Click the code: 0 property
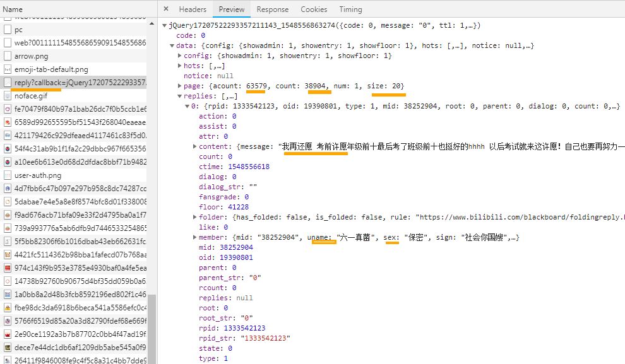This screenshot has width=625, height=364. click(x=191, y=35)
